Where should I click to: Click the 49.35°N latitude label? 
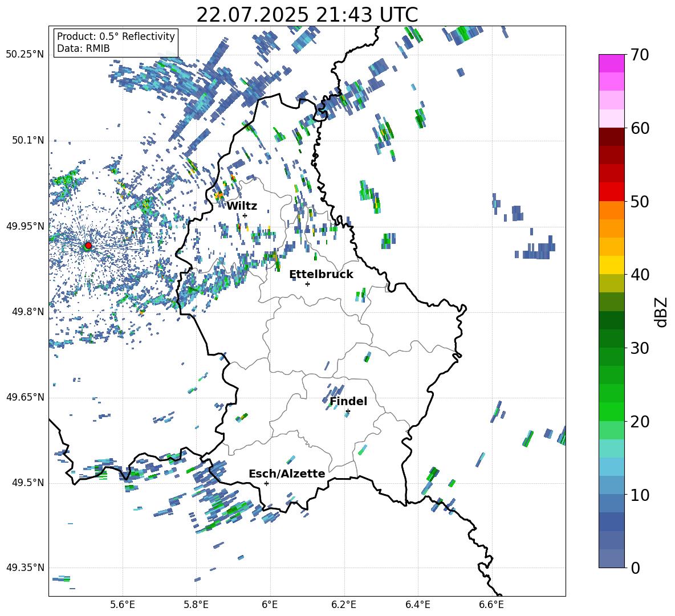pos(25,568)
